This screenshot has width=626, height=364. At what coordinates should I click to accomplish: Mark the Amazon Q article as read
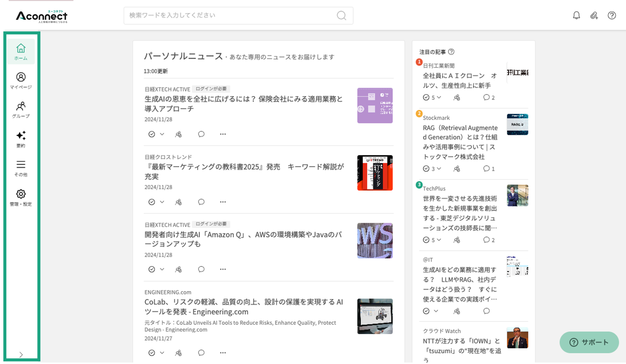click(152, 269)
